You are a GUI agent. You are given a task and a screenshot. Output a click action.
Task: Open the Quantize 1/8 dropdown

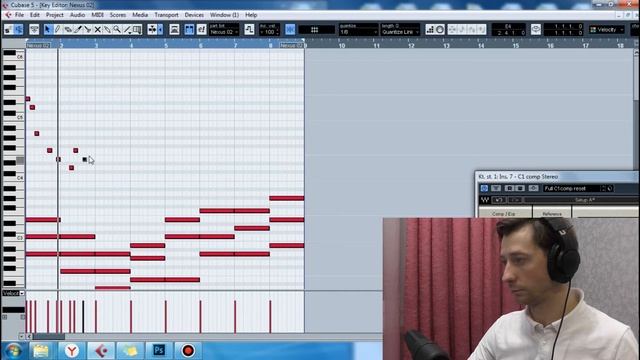358,32
